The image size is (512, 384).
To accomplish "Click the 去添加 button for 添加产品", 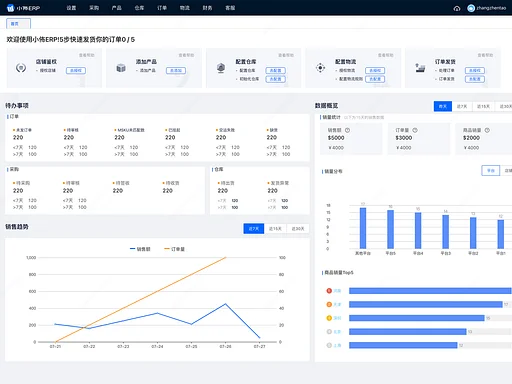I will pos(176,70).
